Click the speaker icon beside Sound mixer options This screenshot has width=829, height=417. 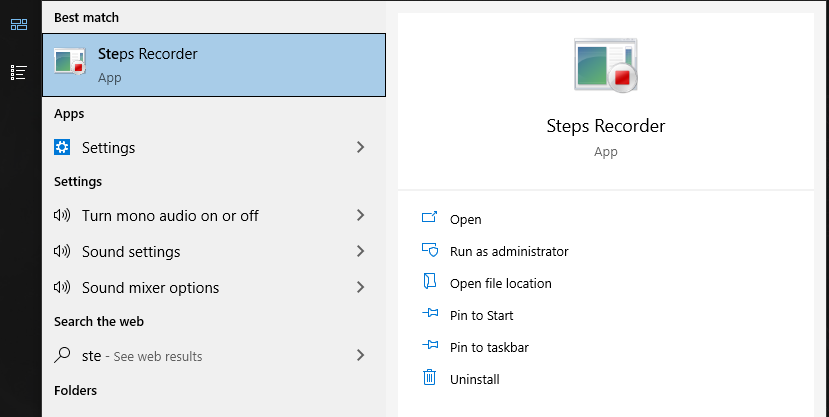pos(62,287)
